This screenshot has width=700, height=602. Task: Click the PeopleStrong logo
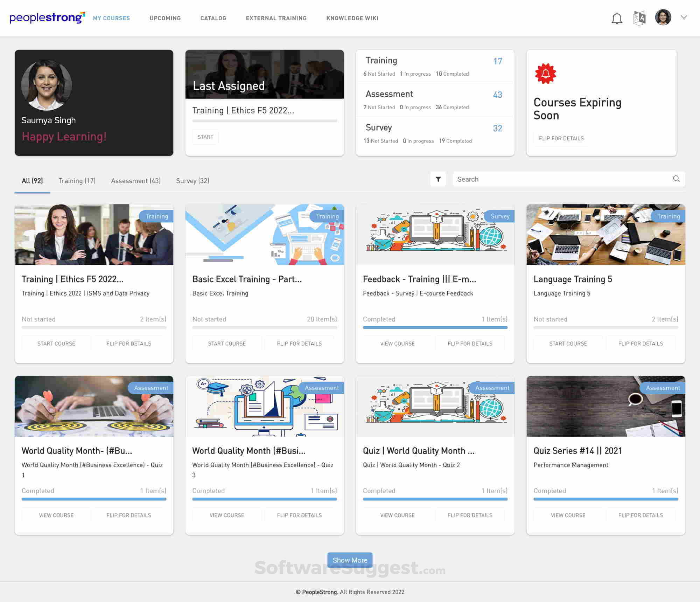(x=47, y=18)
